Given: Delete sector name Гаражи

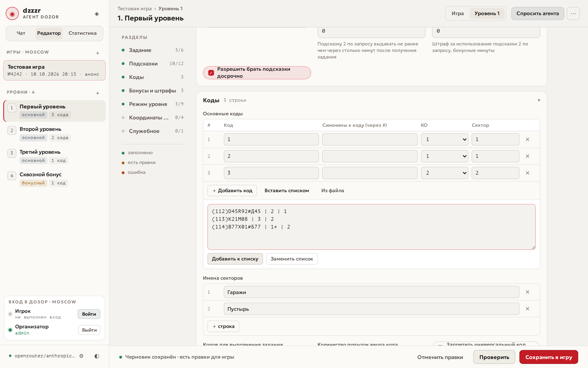Looking at the screenshot, I should coord(527,292).
